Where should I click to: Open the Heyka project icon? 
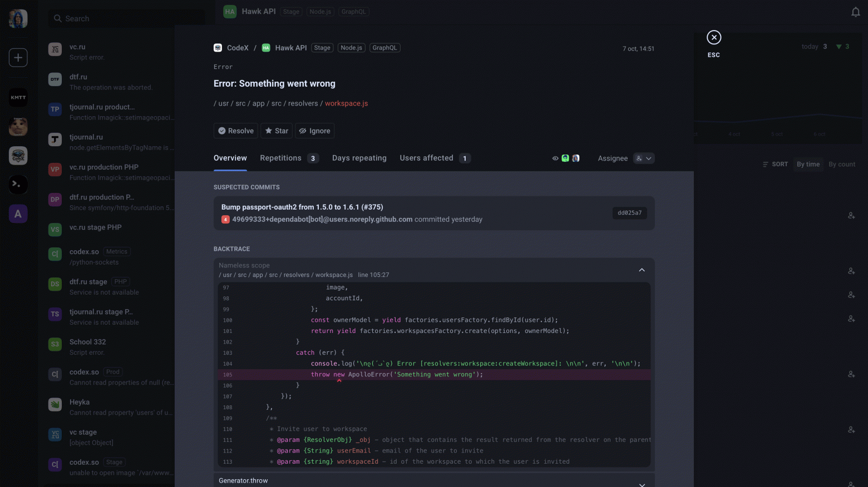click(x=55, y=404)
